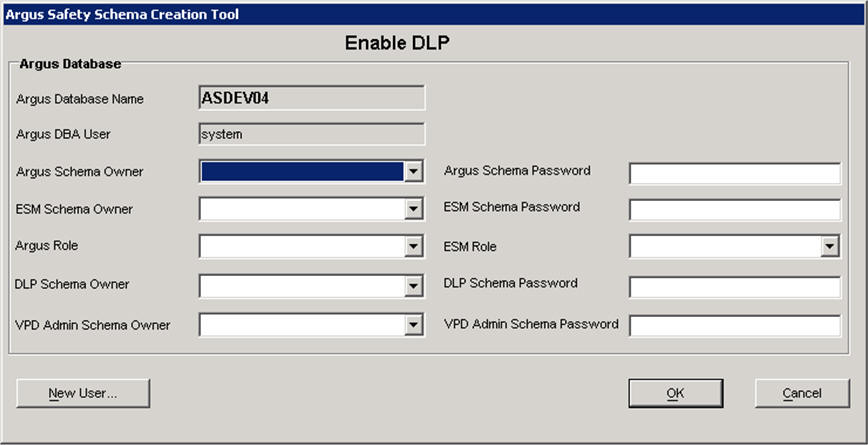Click the ESM Schema Owner label
Screen dimensions: 868x445
(74, 209)
